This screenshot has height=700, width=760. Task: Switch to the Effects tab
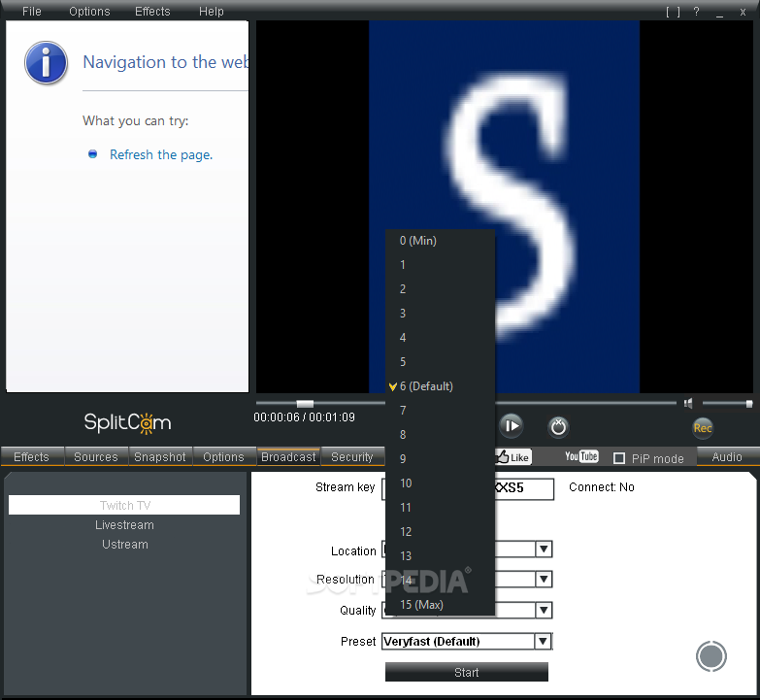point(32,456)
